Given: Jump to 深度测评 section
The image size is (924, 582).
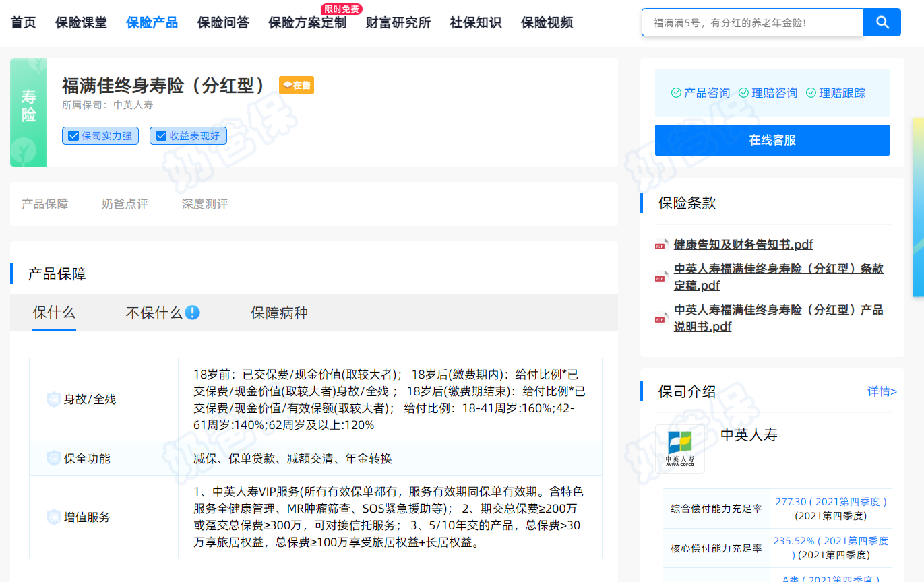Looking at the screenshot, I should point(205,204).
